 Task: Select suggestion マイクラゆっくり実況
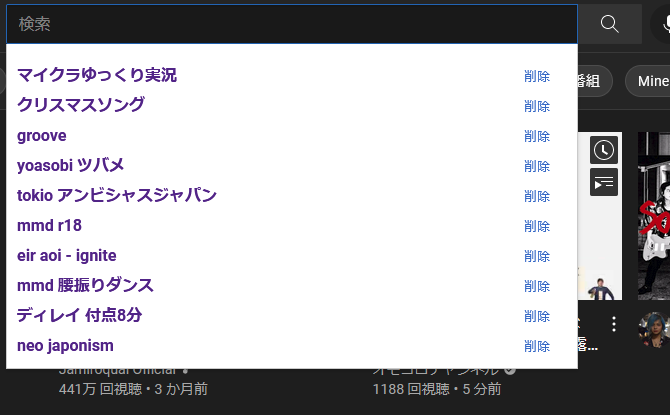[292, 76]
